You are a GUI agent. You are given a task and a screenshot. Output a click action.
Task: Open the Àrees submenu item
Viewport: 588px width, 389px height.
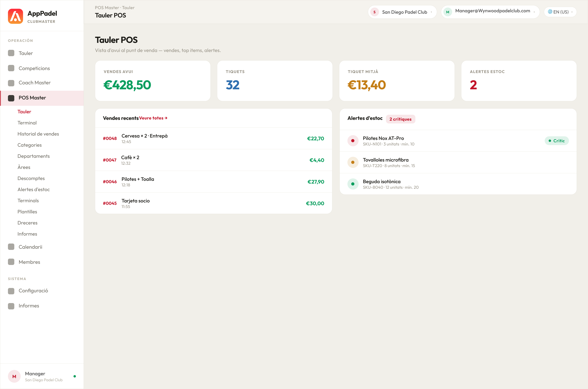coord(24,167)
